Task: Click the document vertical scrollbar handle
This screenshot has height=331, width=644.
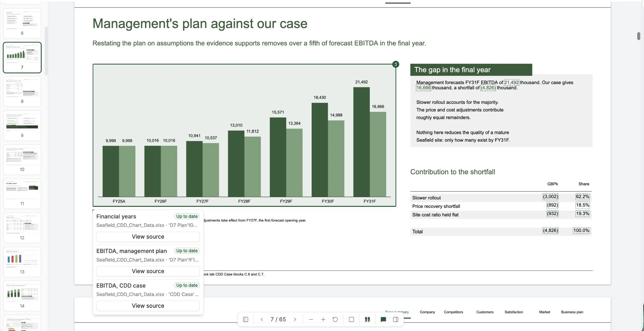Action: pos(639,36)
